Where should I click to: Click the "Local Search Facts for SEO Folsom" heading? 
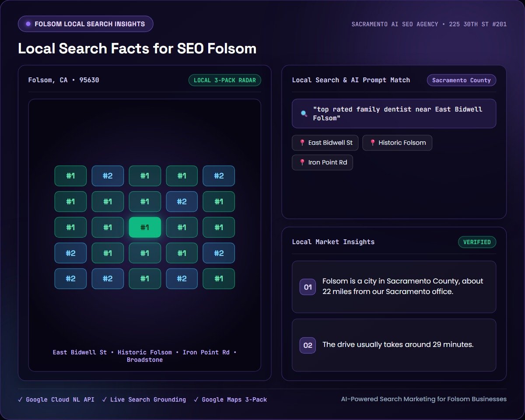click(x=137, y=49)
